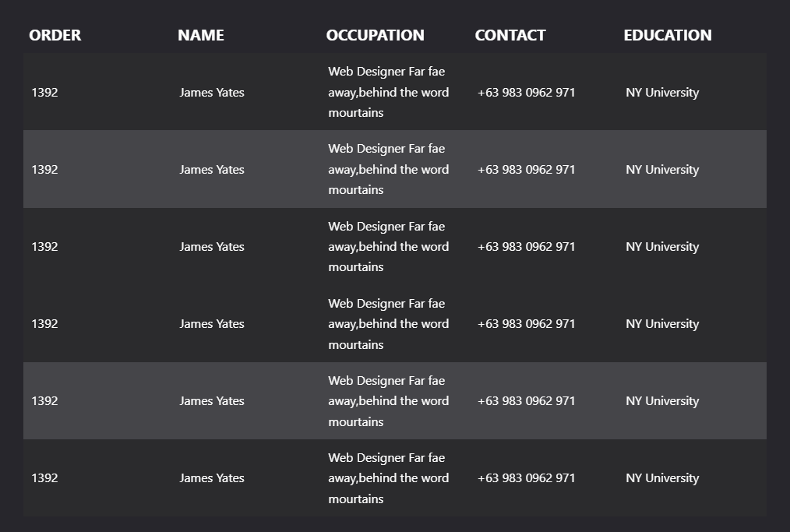Image resolution: width=790 pixels, height=532 pixels.
Task: Click the NAME column header
Action: (x=200, y=35)
